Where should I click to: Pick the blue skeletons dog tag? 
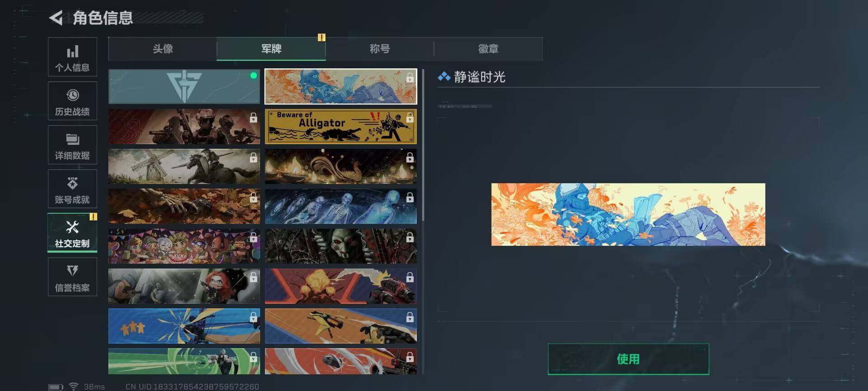coord(340,206)
